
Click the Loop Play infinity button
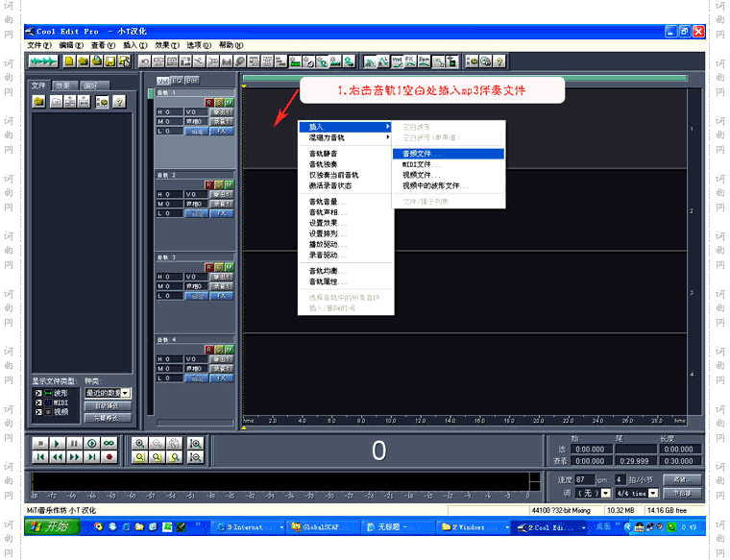coord(109,444)
